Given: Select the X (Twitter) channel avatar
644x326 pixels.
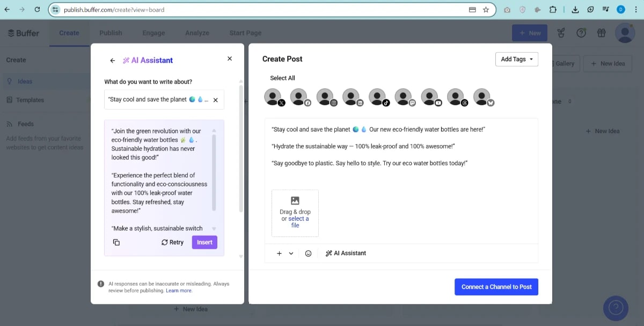Looking at the screenshot, I should (x=273, y=96).
